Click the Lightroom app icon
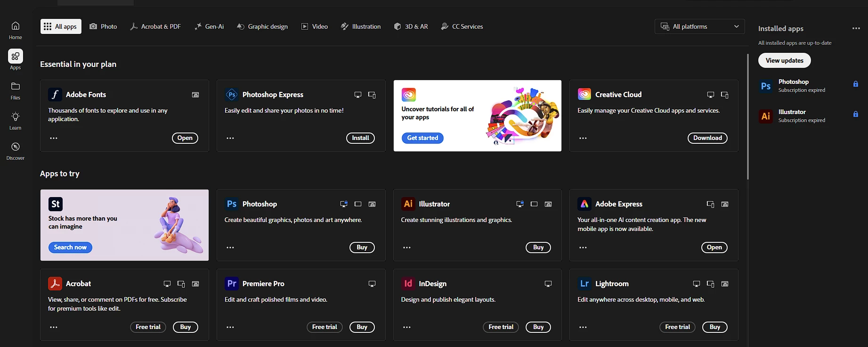 584,283
